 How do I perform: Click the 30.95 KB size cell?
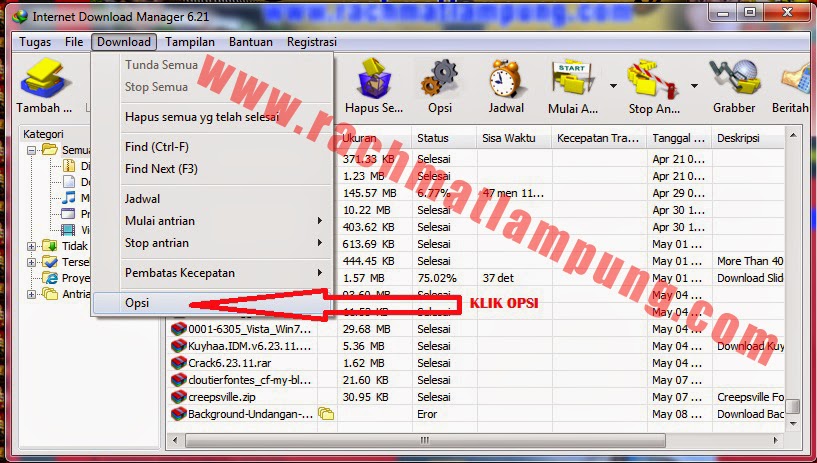374,397
